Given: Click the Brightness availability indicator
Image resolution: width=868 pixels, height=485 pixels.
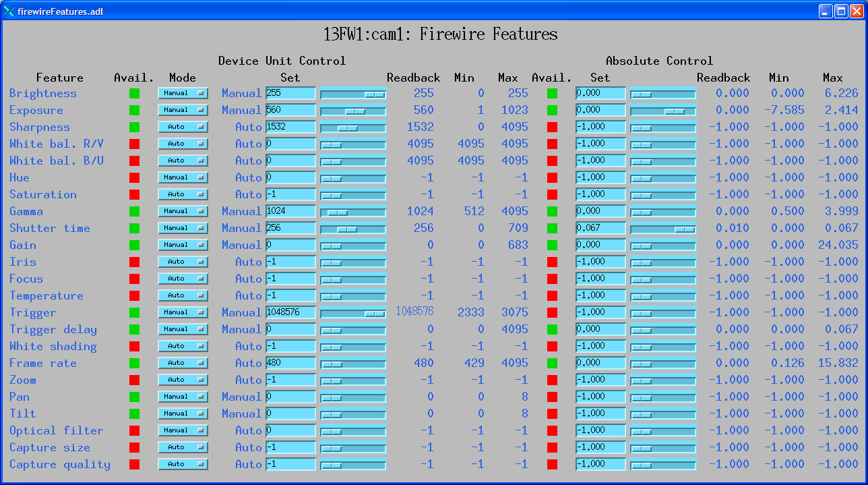Looking at the screenshot, I should (x=133, y=93).
